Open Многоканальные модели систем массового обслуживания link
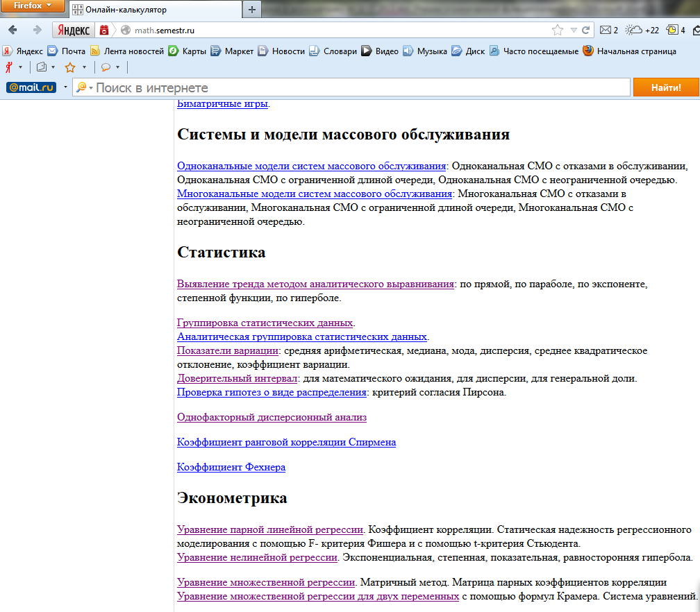Screen dimensions: 700x612 tap(315, 194)
